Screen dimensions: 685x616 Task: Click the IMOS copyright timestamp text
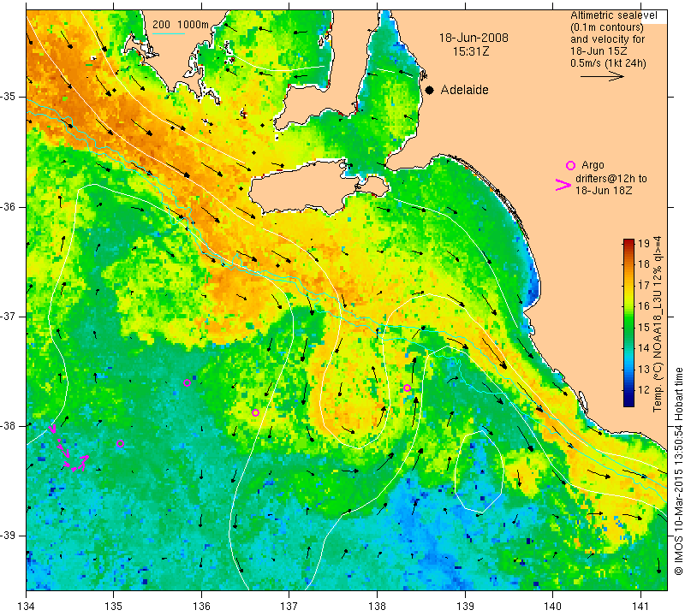pos(678,471)
